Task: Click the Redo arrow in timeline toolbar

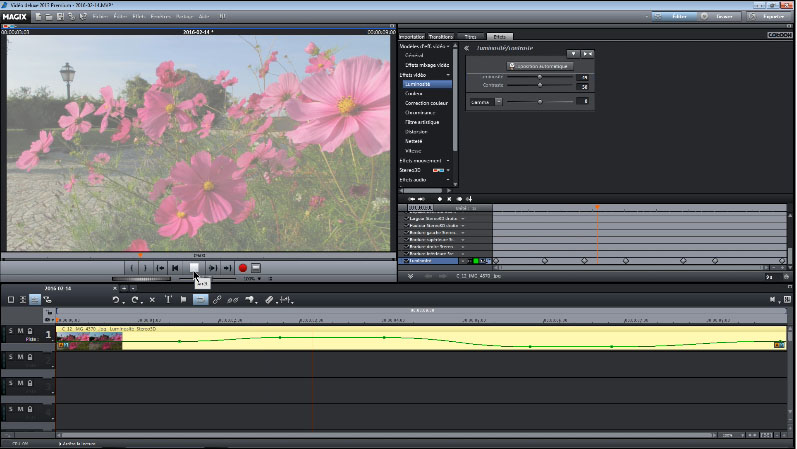Action: pyautogui.click(x=134, y=299)
